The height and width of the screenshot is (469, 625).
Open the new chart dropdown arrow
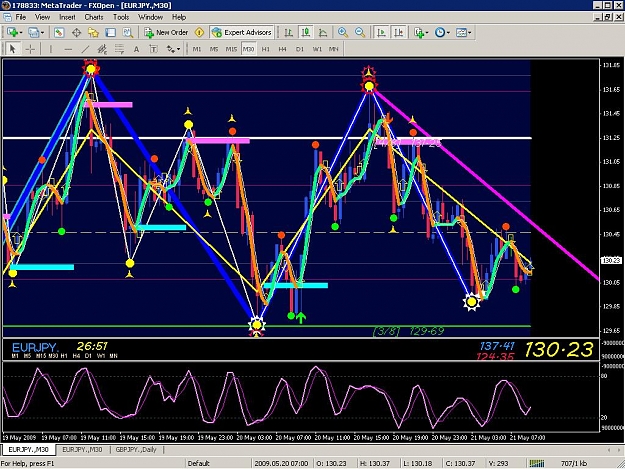coord(21,33)
